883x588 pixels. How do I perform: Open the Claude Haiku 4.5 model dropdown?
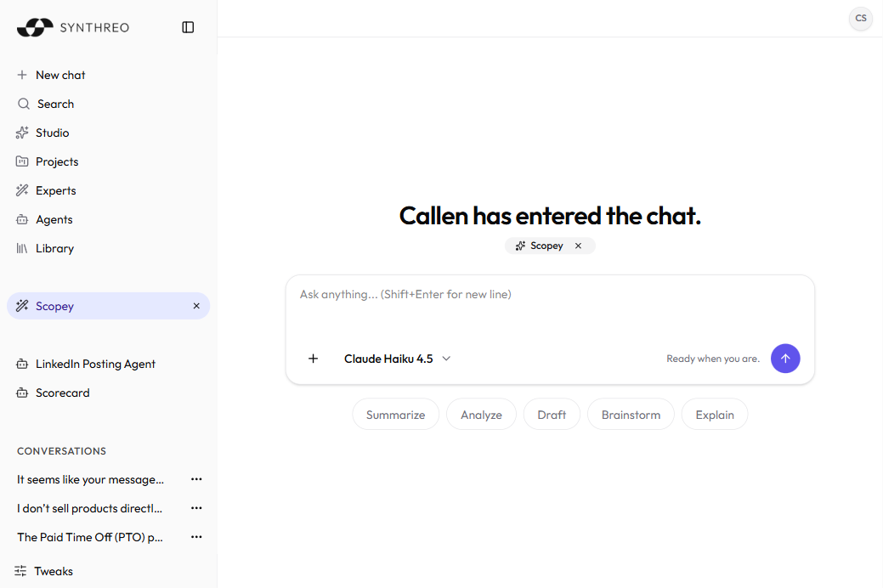pos(398,359)
